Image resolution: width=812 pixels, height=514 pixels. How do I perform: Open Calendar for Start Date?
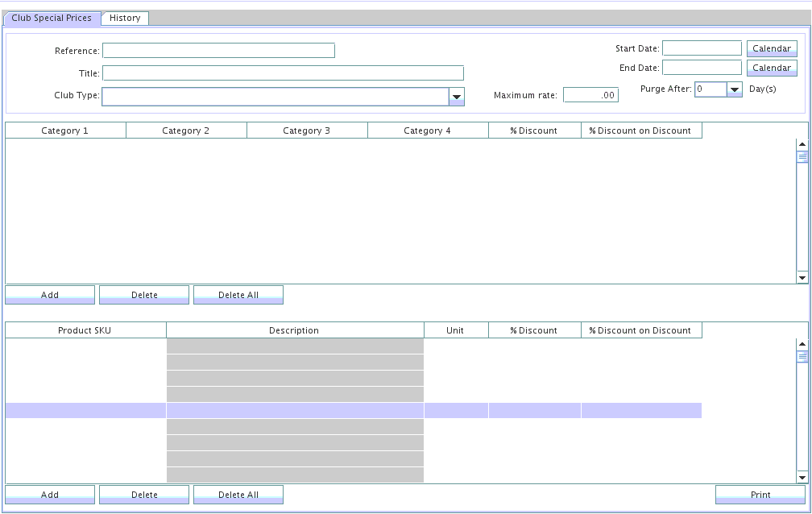tap(771, 48)
